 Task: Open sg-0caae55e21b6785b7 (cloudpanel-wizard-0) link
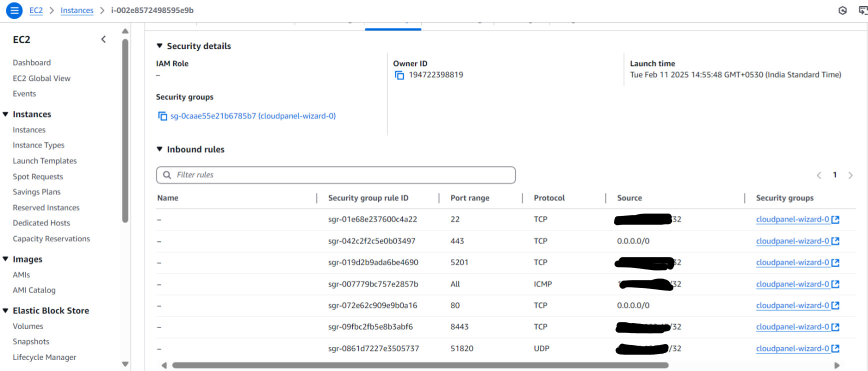(x=253, y=116)
